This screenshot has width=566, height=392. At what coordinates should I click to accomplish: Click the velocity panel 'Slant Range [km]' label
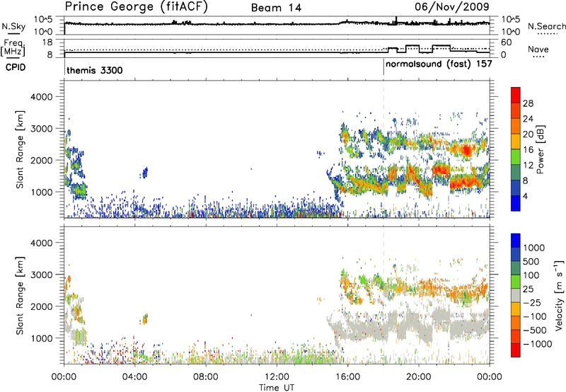coord(20,295)
